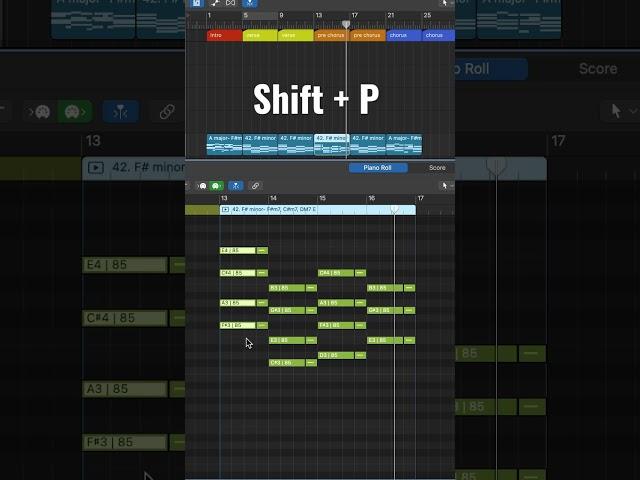Select the blue chorus marker at bar 21
The width and height of the screenshot is (640, 480).
pyautogui.click(x=402, y=35)
